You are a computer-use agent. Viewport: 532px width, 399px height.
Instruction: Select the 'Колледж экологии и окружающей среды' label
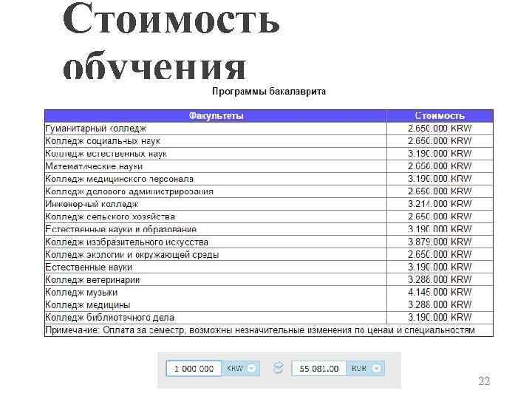[x=132, y=254]
